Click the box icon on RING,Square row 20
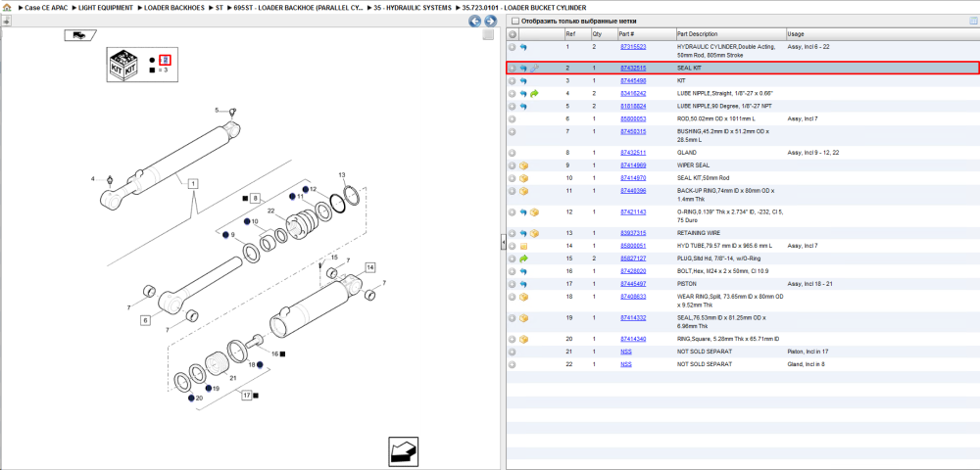Viewport: 980px width, 470px height. [523, 340]
